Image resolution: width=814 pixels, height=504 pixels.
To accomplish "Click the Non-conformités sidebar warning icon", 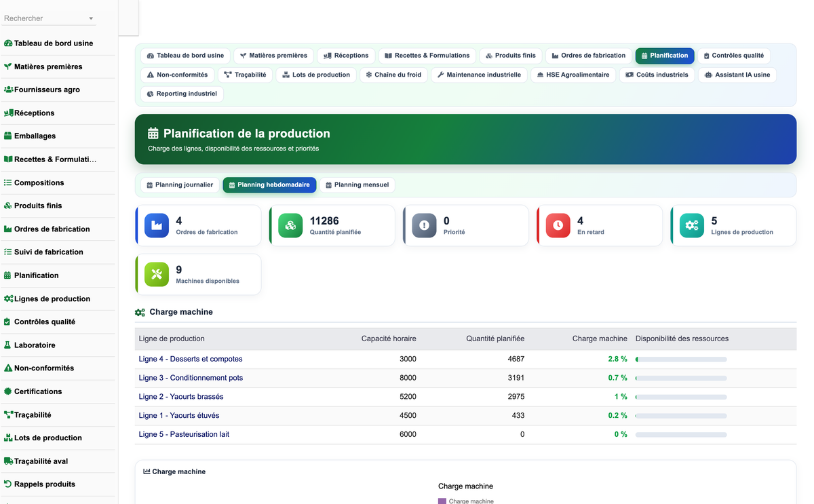I will click(8, 368).
